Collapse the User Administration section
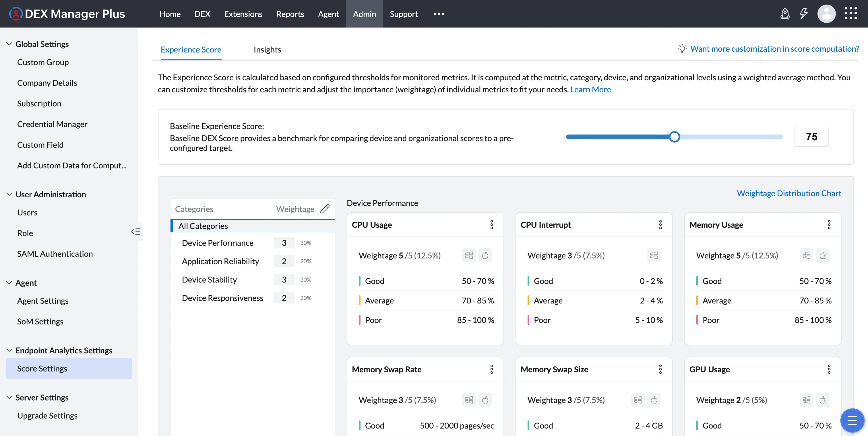The image size is (868, 436). pos(9,194)
